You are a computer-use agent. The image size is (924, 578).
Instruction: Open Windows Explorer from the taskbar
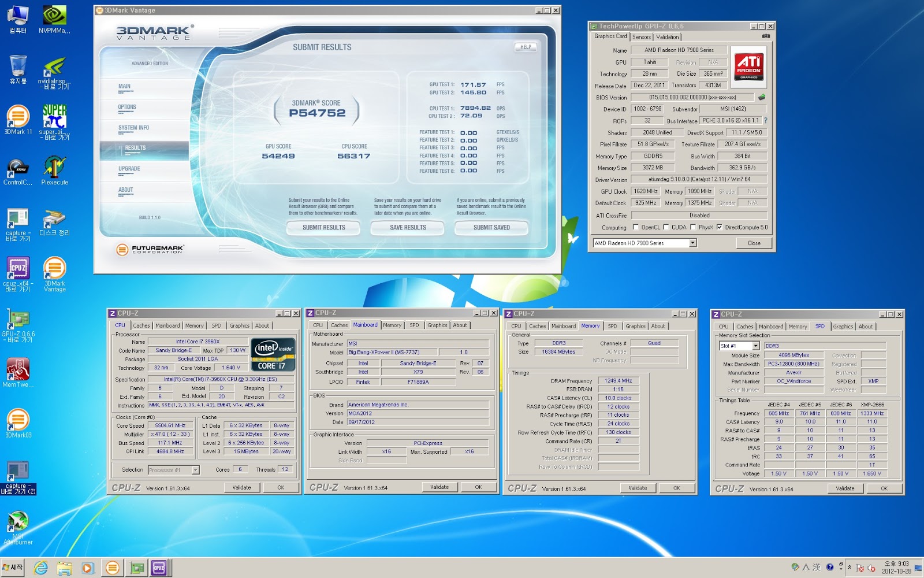click(x=64, y=568)
